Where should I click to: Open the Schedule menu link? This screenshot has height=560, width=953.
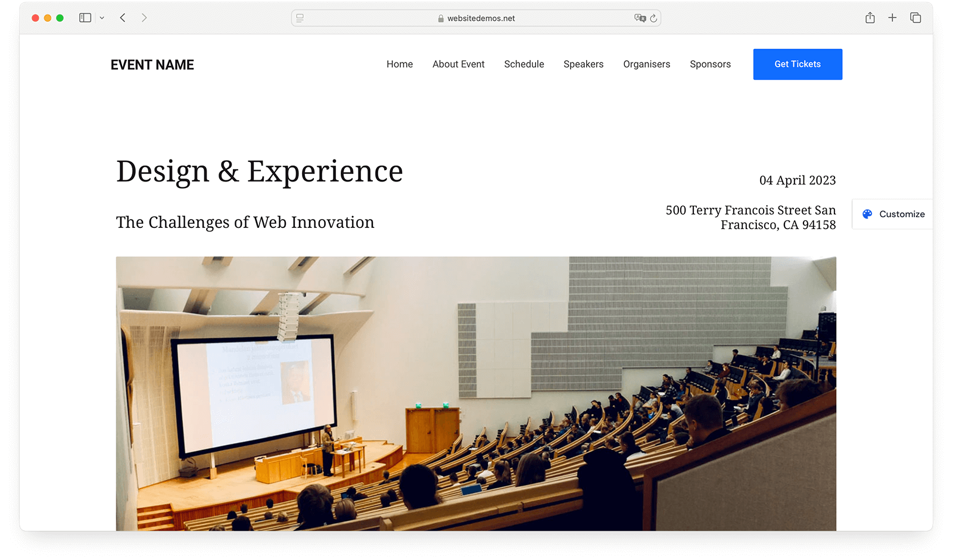pos(524,64)
